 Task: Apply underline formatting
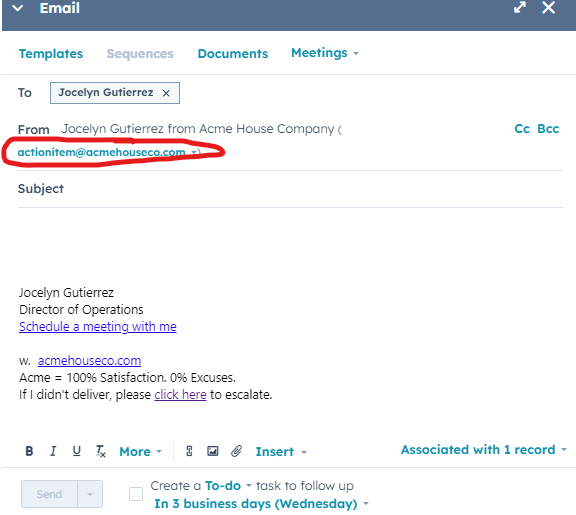coord(76,451)
